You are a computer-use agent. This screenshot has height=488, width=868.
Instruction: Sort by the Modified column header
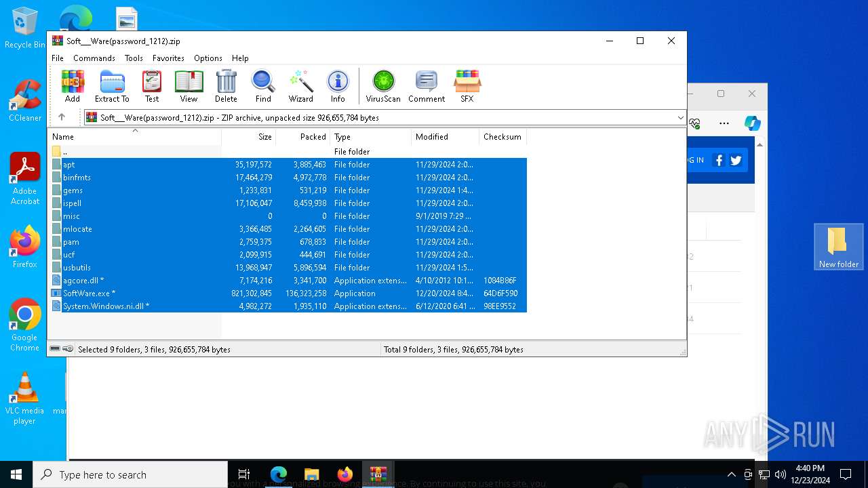tap(445, 137)
